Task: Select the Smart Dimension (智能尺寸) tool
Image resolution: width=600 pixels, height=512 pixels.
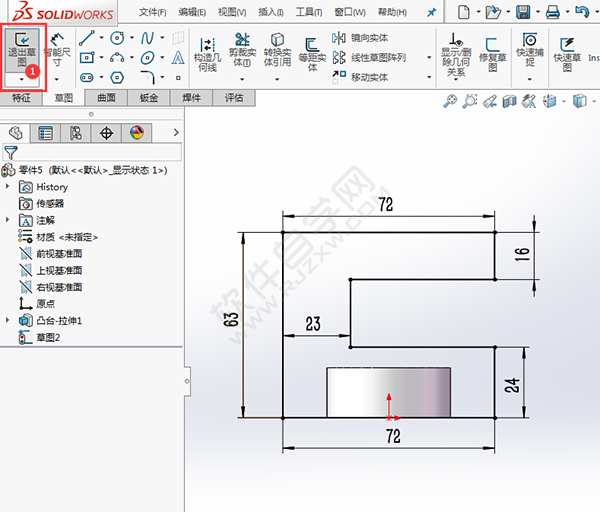Action: pyautogui.click(x=57, y=50)
